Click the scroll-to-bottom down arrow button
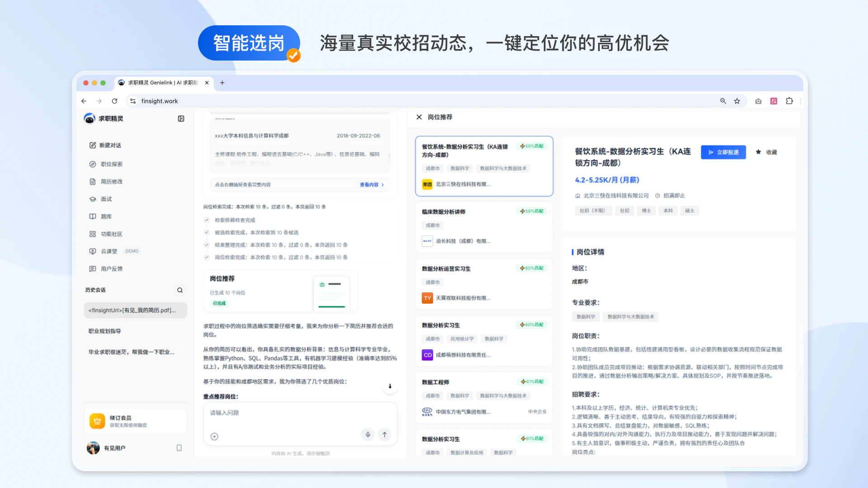Viewport: 868px width, 488px height. [x=390, y=386]
